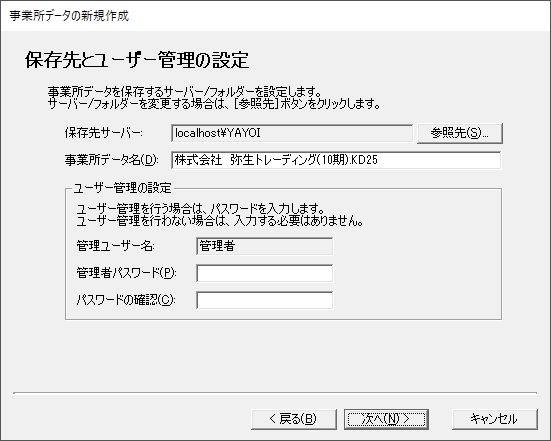
Task: Click the パスワードの確認(C) label
Action: point(126,300)
